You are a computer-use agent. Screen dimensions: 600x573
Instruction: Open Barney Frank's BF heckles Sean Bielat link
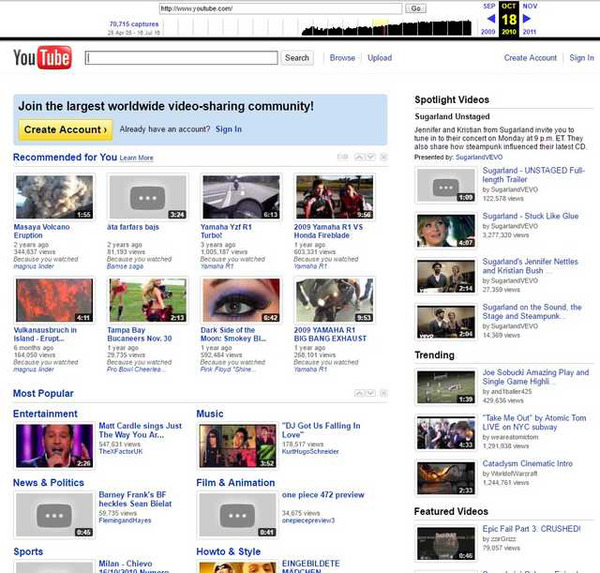(135, 499)
